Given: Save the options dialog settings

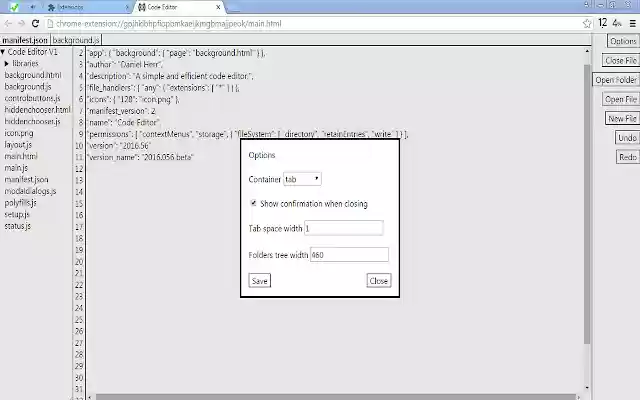Looking at the screenshot, I should [x=260, y=281].
